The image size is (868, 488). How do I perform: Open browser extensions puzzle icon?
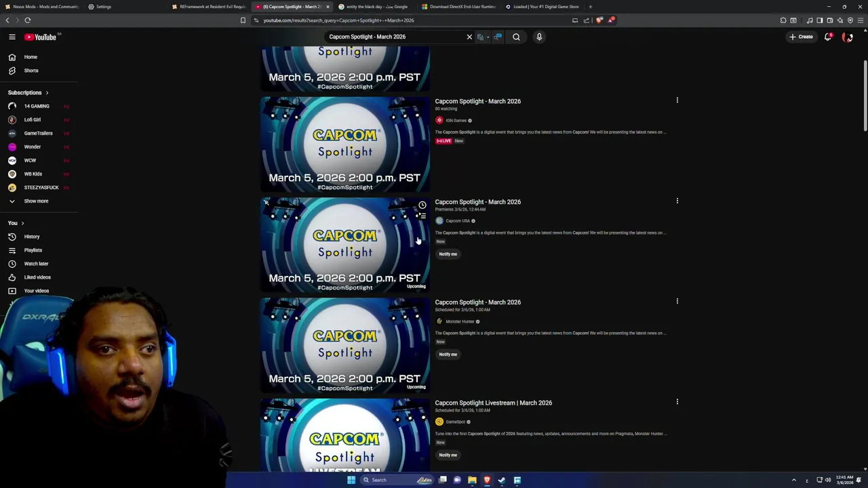[x=783, y=20]
